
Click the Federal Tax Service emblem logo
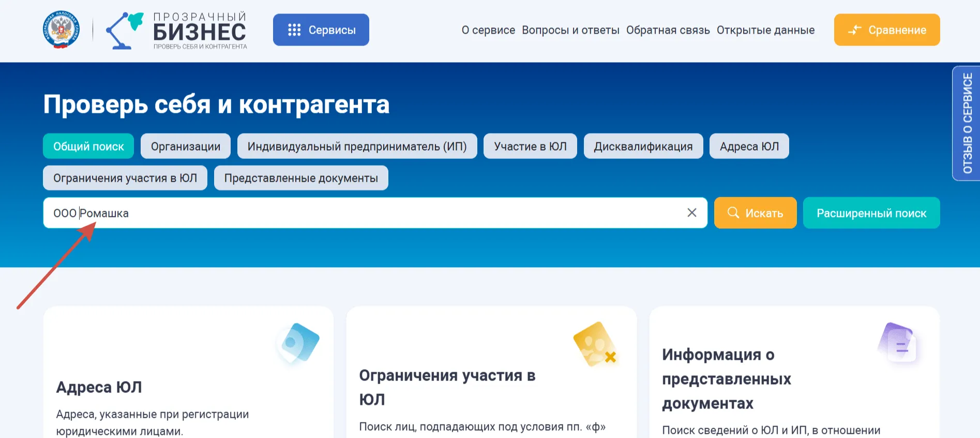coord(61,30)
